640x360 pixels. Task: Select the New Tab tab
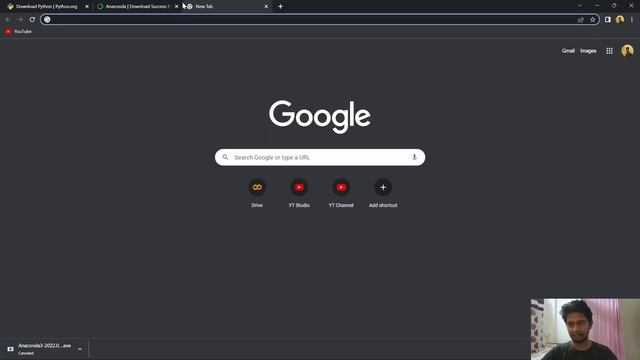(226, 7)
